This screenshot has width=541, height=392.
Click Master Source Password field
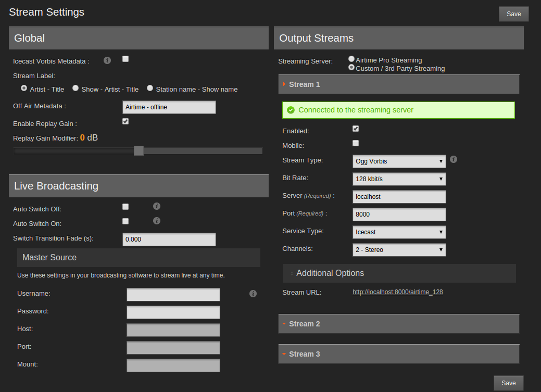[173, 312]
